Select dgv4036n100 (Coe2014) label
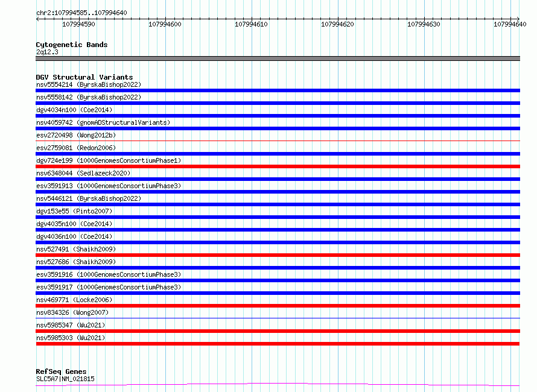Viewport: 537px width, 392px height. pyautogui.click(x=74, y=236)
